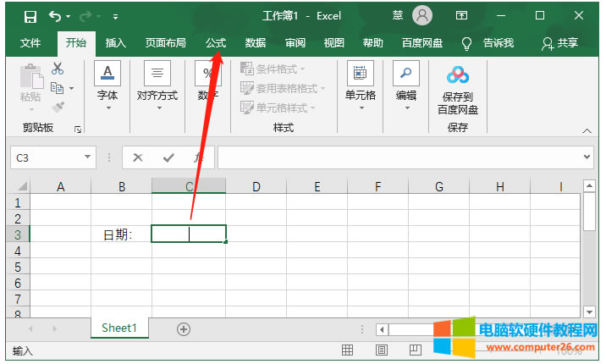This screenshot has width=606, height=364.
Task: Add a new sheet with plus icon
Action: [184, 329]
